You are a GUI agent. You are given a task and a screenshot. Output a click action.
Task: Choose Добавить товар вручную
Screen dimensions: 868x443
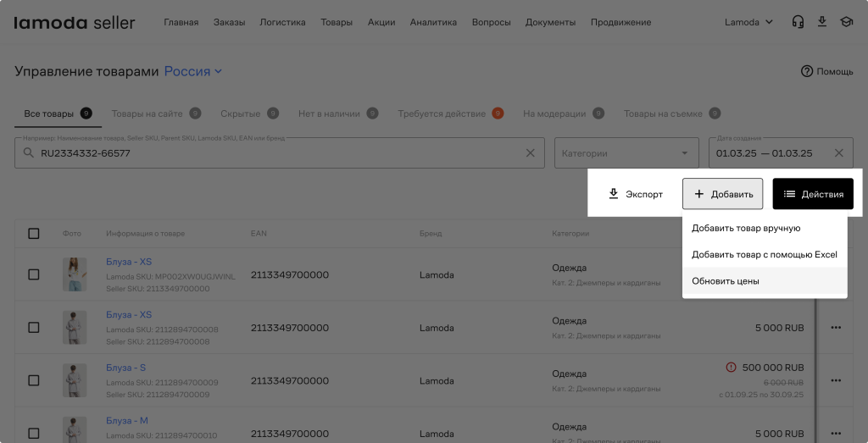coord(765,228)
